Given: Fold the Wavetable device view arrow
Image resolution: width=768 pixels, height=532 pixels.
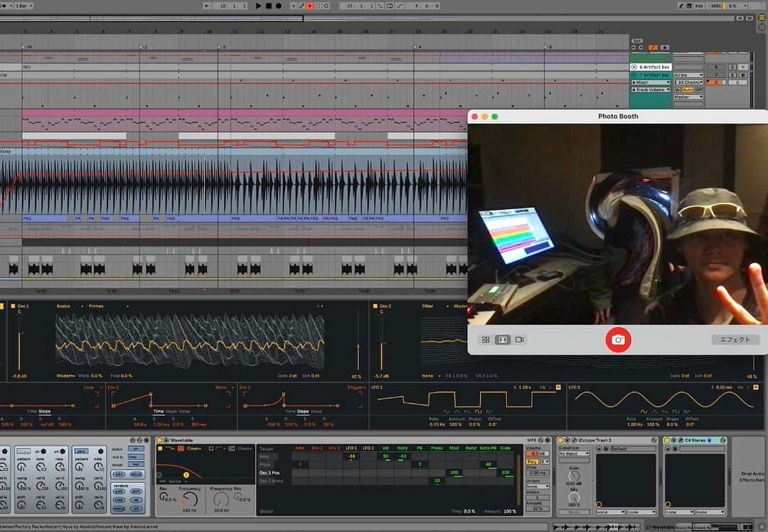Looking at the screenshot, I should click(166, 440).
